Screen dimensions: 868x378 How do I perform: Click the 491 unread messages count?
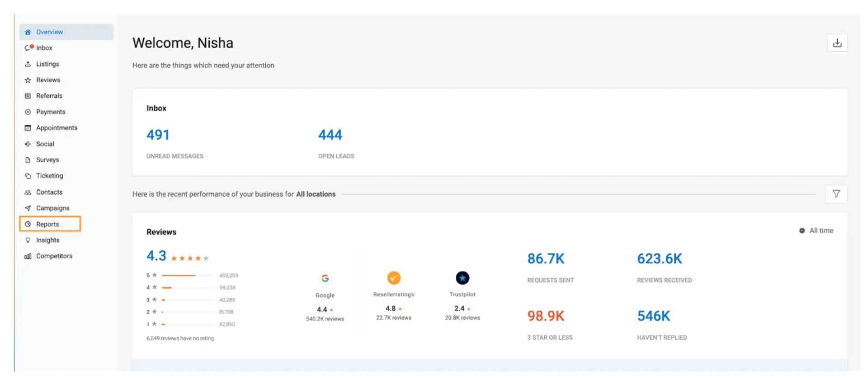click(x=158, y=135)
